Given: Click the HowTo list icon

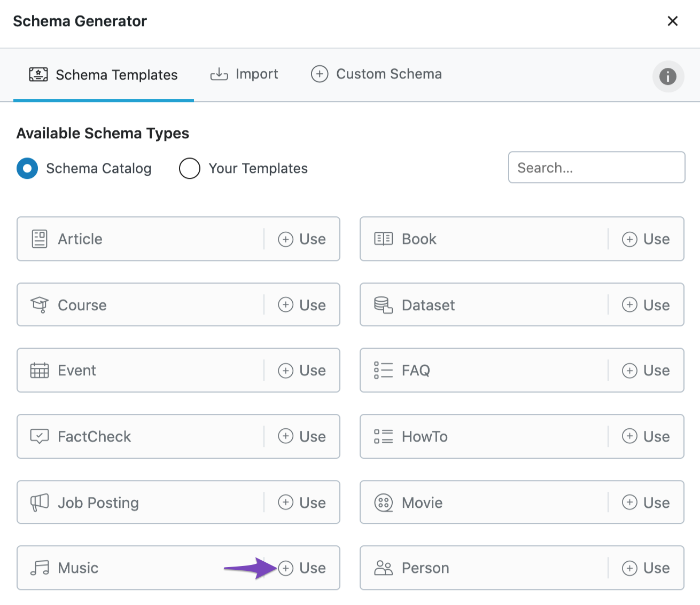Looking at the screenshot, I should pyautogui.click(x=384, y=436).
